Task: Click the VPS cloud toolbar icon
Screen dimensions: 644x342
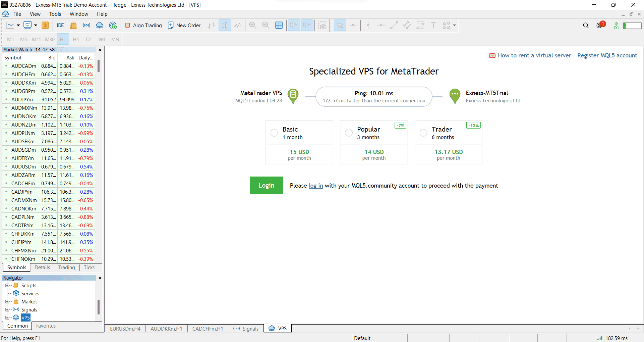Action: point(100,25)
